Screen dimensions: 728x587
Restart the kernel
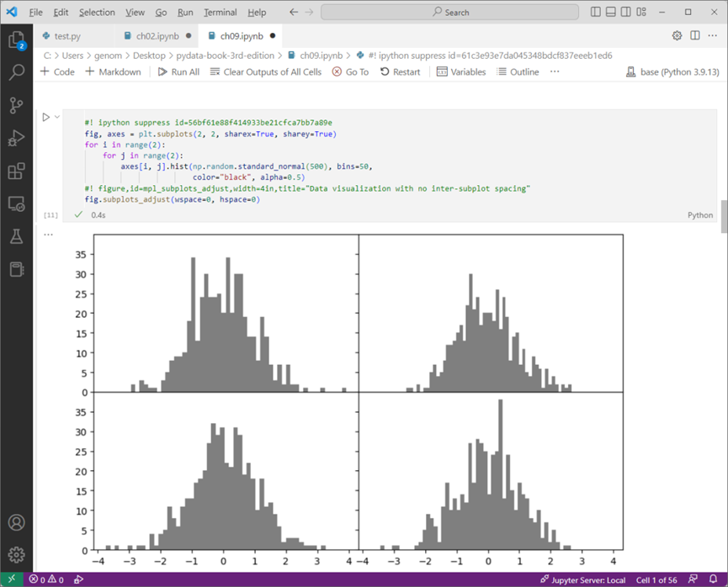pyautogui.click(x=401, y=72)
